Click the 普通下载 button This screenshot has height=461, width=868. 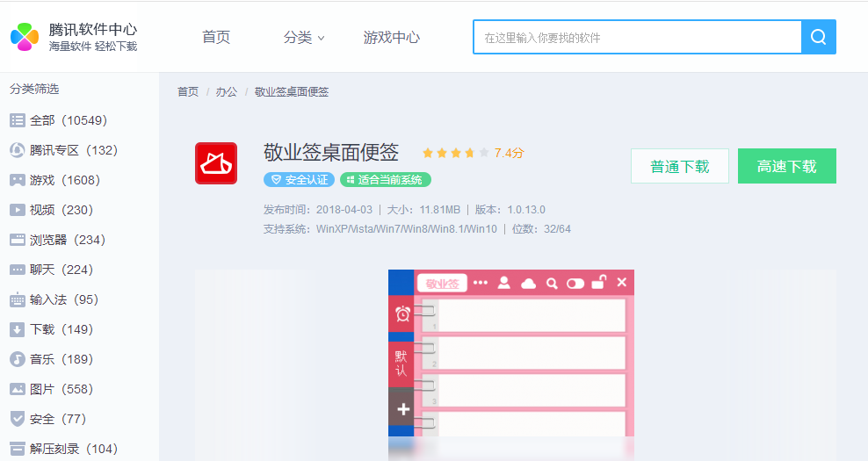click(680, 166)
